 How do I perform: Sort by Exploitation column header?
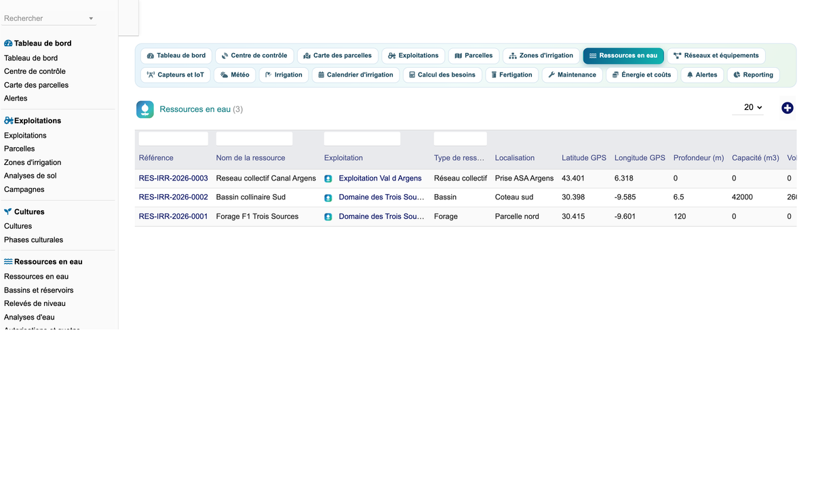point(343,158)
